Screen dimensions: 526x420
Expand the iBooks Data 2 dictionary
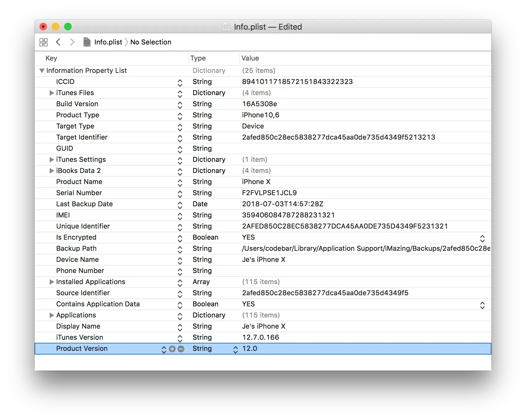pos(51,171)
